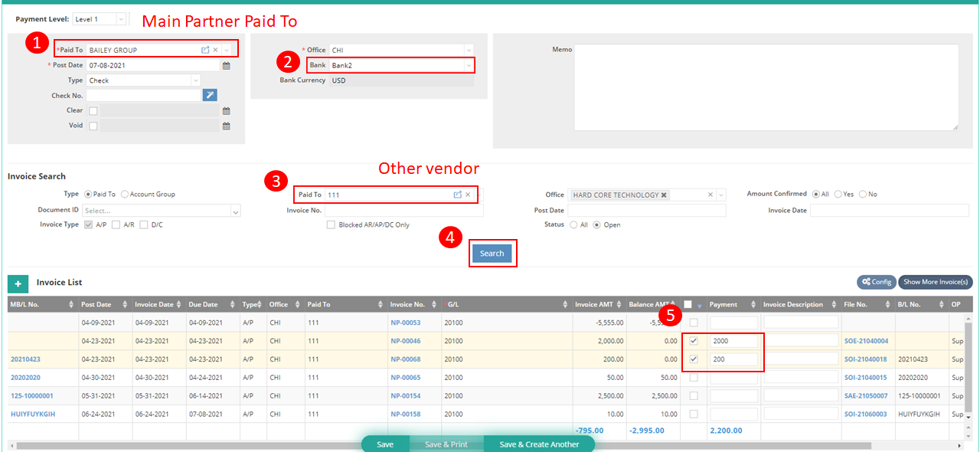Clear the Invoice Search Paid To 111 value

(x=468, y=195)
